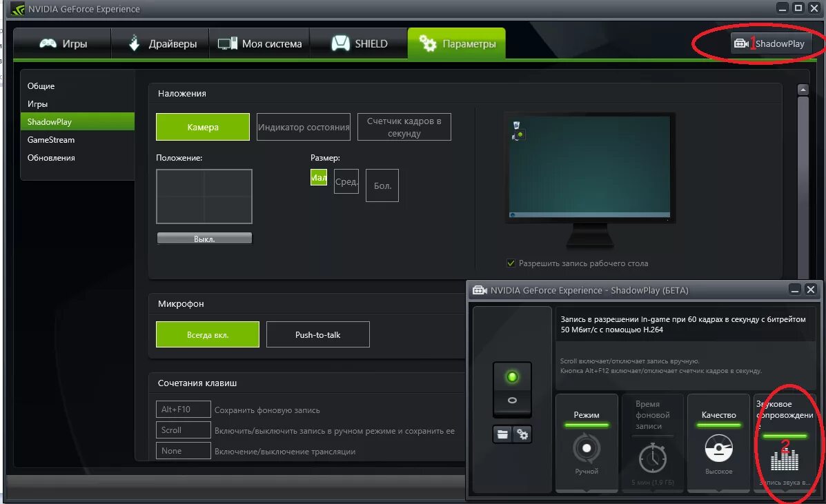Switch to the SHIELD tab
The image size is (826, 504).
tap(358, 43)
